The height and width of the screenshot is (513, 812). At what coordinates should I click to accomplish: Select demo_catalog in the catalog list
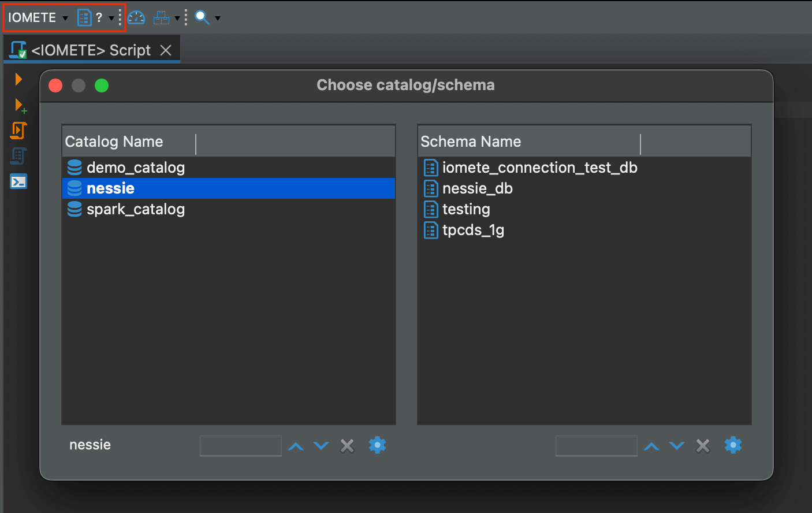pos(229,168)
